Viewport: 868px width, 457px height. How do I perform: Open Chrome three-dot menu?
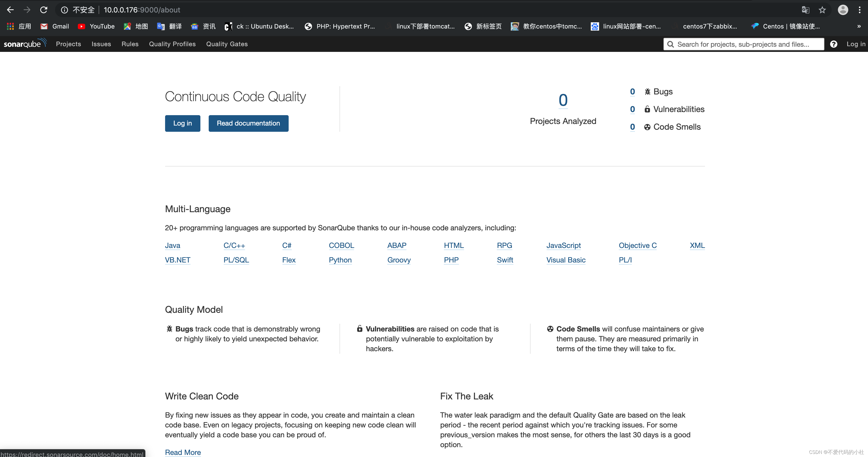[x=860, y=10]
